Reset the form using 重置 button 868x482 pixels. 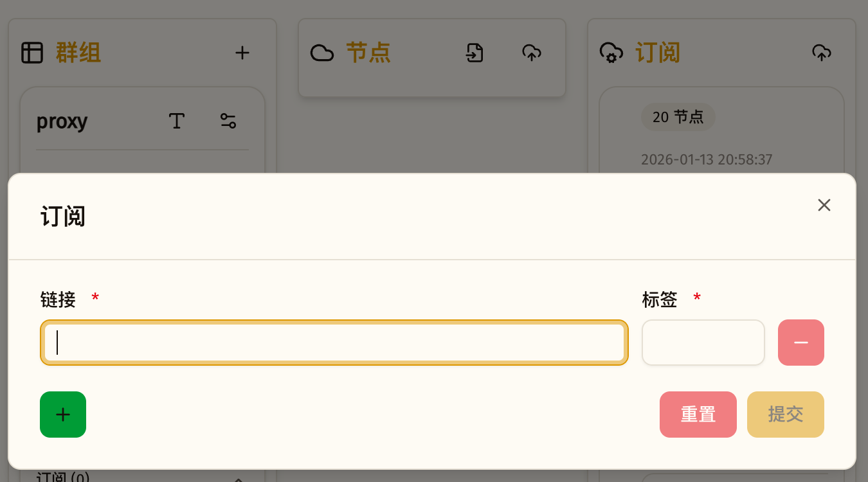tap(698, 415)
